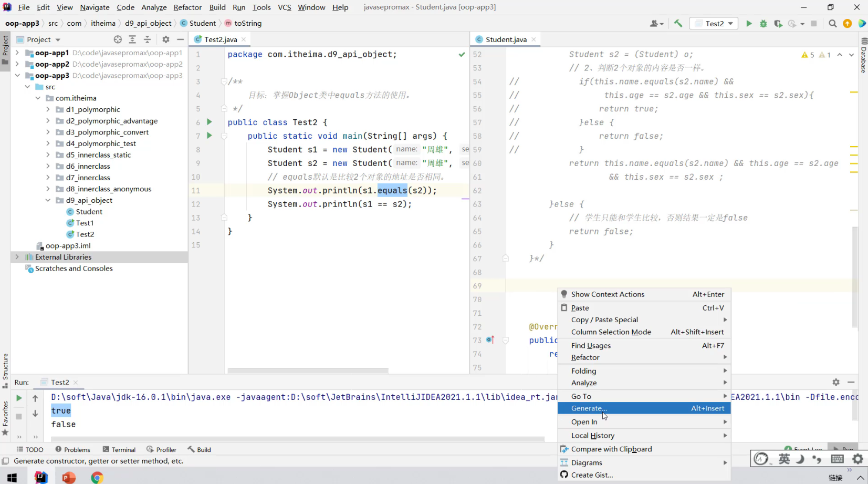Open the TODO tool window

click(30, 449)
